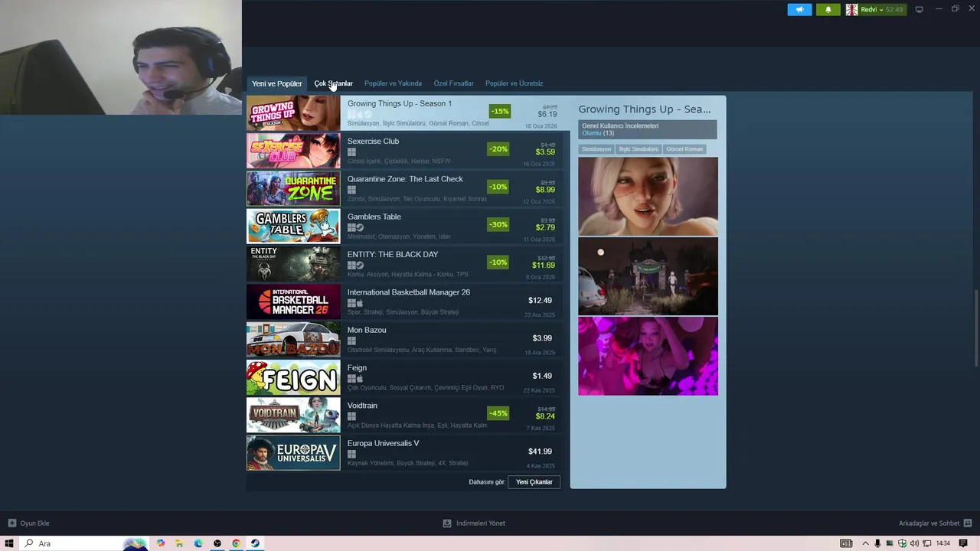Click the -45% Voidtrain discount badge
980x551 pixels.
click(498, 413)
